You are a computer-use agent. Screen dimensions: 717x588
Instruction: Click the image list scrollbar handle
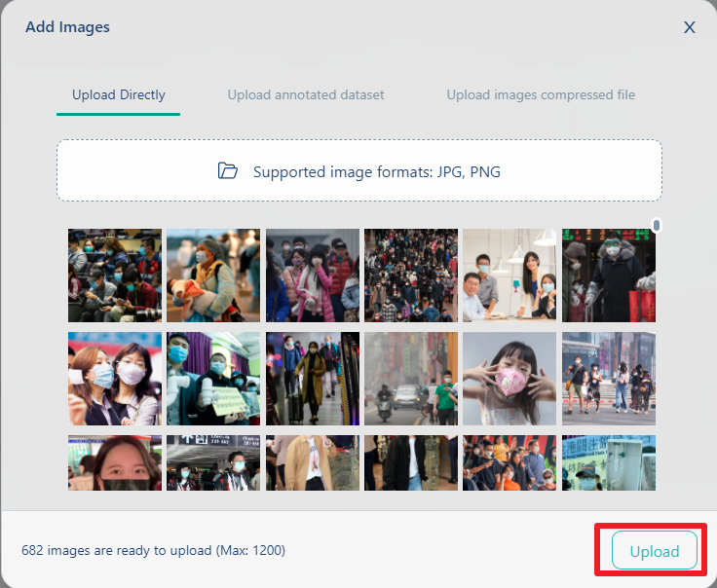[657, 225]
